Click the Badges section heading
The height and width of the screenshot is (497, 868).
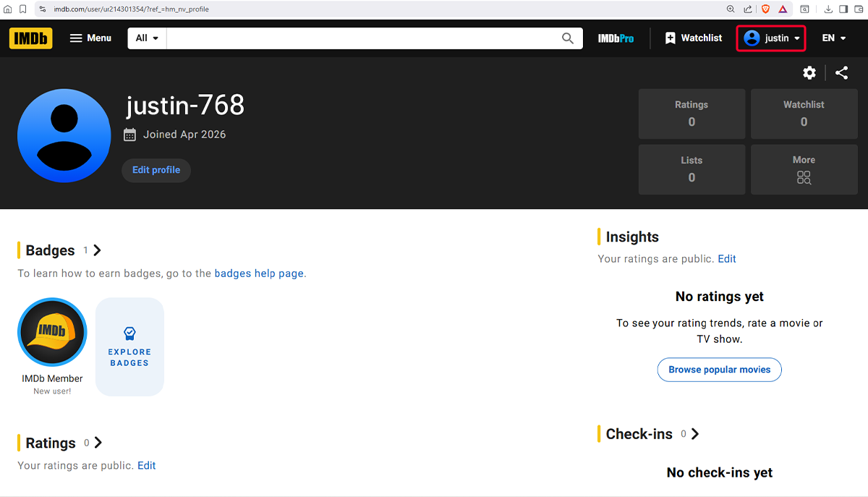click(50, 250)
